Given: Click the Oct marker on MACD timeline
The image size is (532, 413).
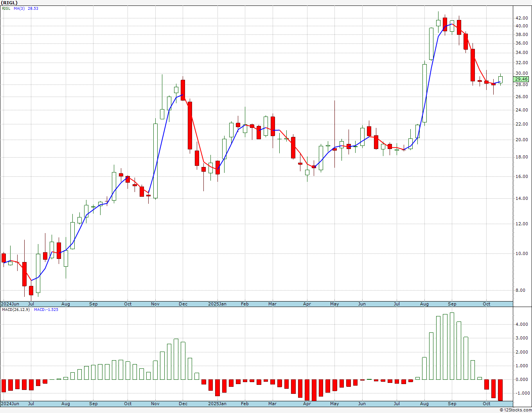Looking at the screenshot, I should [486, 404].
